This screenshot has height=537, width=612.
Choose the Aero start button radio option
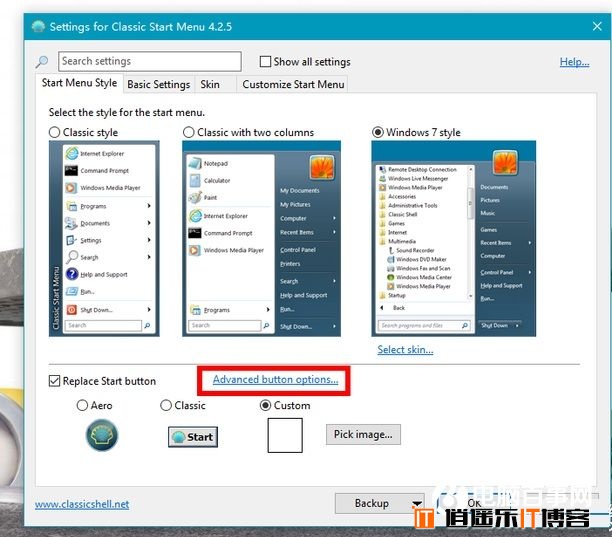(82, 405)
